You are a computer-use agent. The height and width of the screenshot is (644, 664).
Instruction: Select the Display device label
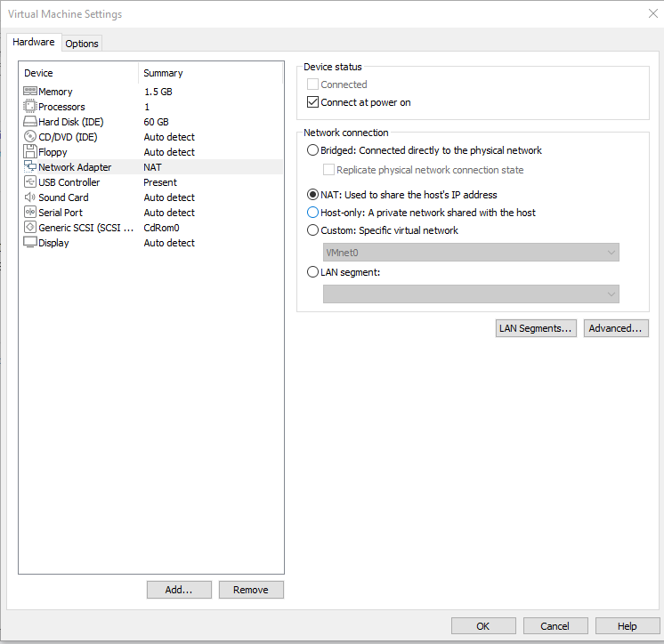click(53, 243)
